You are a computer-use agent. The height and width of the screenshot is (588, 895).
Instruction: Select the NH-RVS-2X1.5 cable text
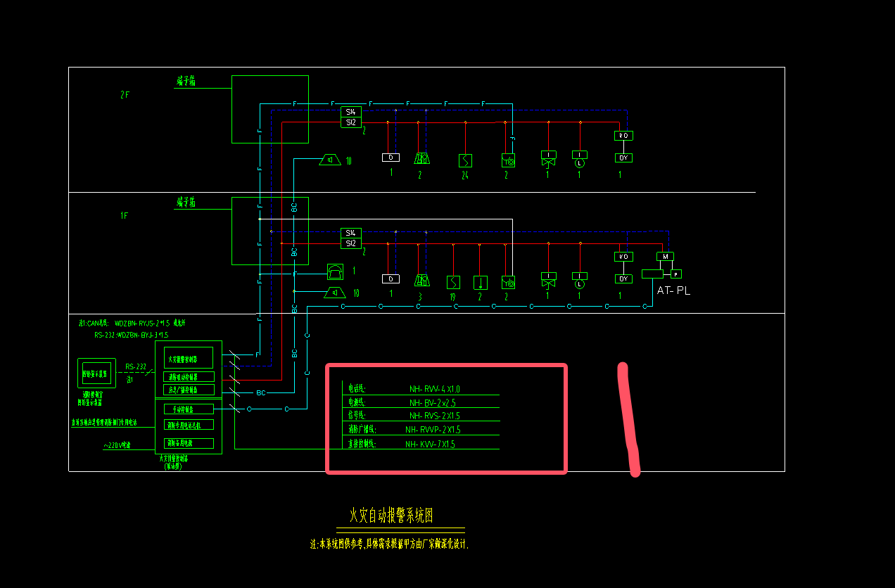(x=435, y=416)
